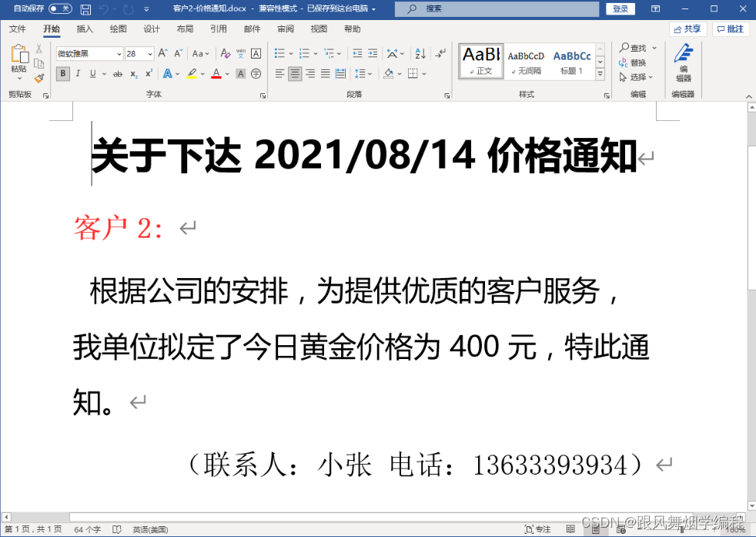Decrease font size with shrink-font icon
756x537 pixels.
pos(179,53)
